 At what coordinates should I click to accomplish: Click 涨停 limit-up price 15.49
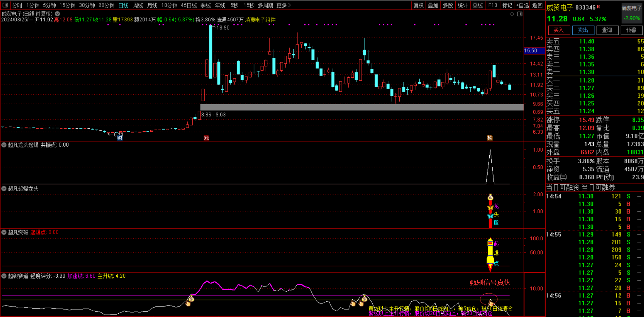pos(587,120)
